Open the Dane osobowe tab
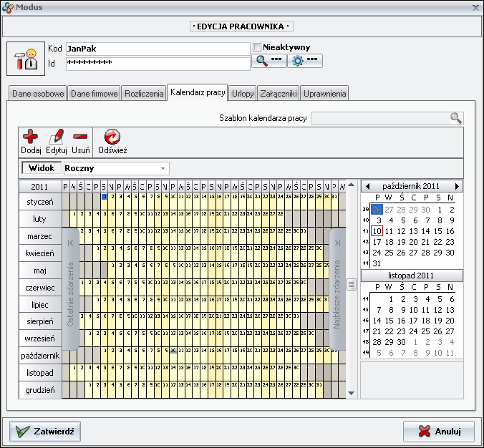 (x=38, y=94)
